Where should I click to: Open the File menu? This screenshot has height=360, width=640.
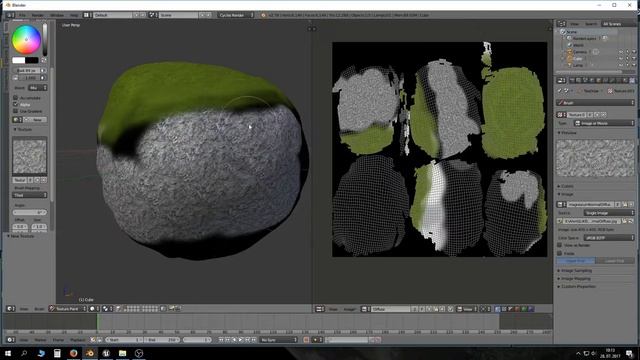(x=22, y=15)
